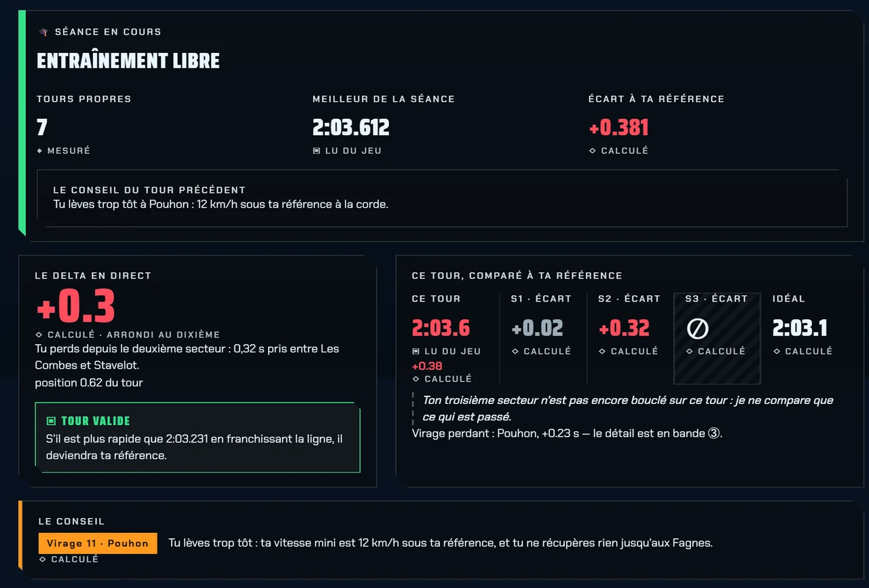
Task: Click the square icon next to "TOUR VALIDE"
Action: tap(51, 421)
